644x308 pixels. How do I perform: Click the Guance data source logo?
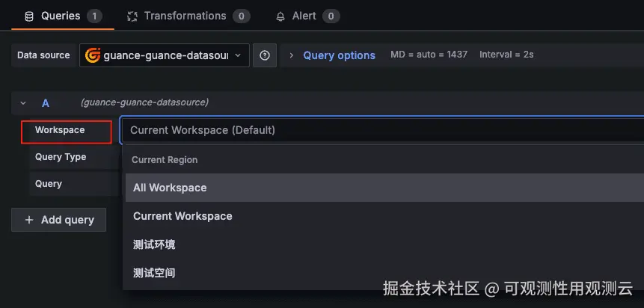pos(93,55)
